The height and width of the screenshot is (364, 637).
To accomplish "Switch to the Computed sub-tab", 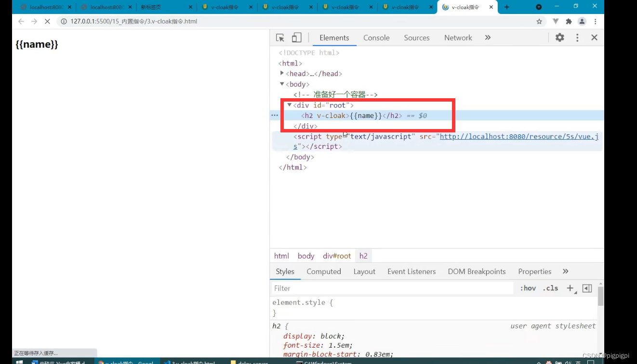I will click(x=324, y=272).
